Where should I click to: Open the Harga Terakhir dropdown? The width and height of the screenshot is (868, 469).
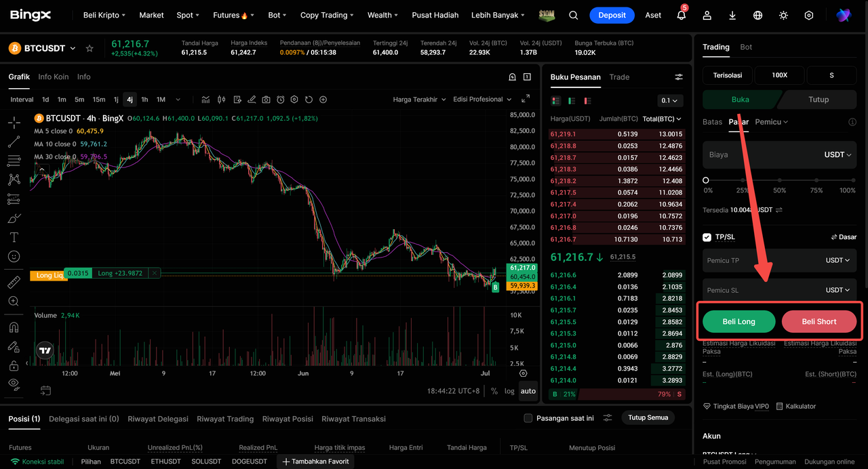(420, 100)
